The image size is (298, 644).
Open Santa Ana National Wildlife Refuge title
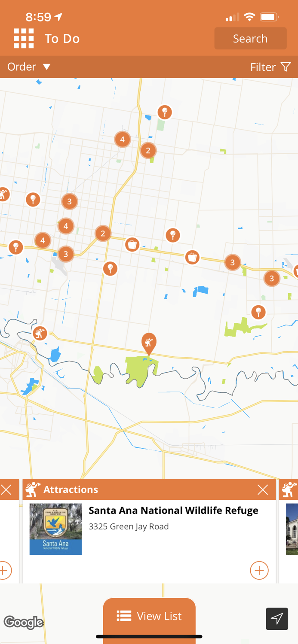point(173,510)
